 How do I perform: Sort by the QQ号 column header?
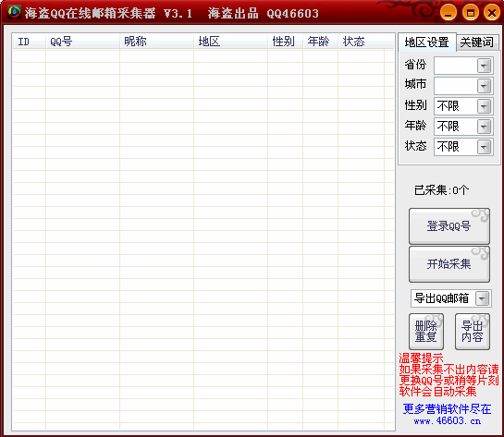click(x=82, y=42)
